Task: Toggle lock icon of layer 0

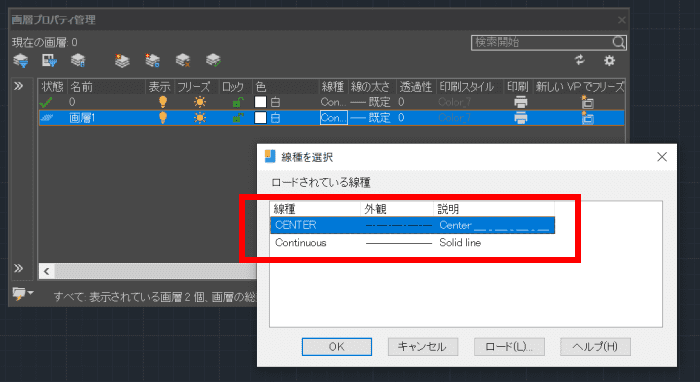Action: (238, 102)
